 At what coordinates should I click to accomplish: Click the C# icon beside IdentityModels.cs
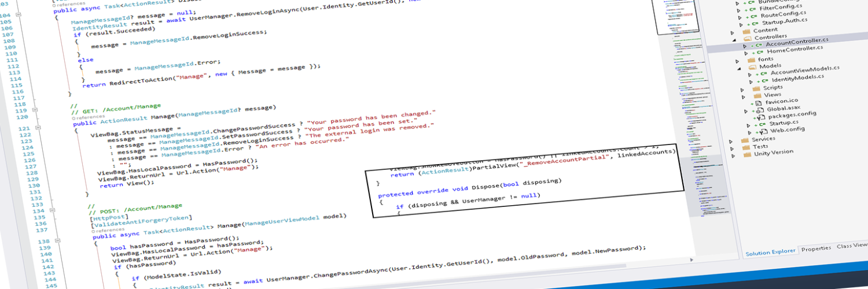click(x=764, y=80)
